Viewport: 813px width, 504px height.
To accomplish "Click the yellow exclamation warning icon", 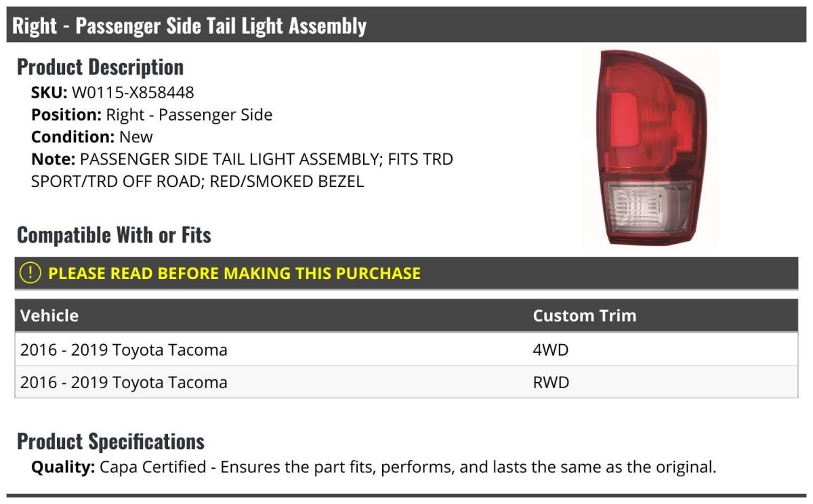I will point(30,273).
